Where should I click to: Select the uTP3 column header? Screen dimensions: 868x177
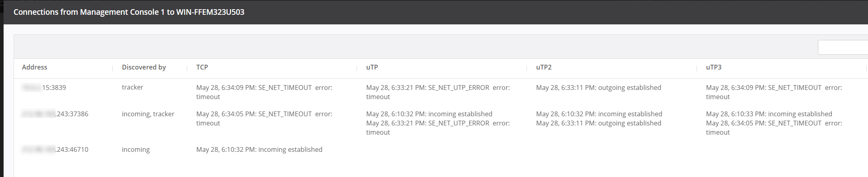point(714,67)
